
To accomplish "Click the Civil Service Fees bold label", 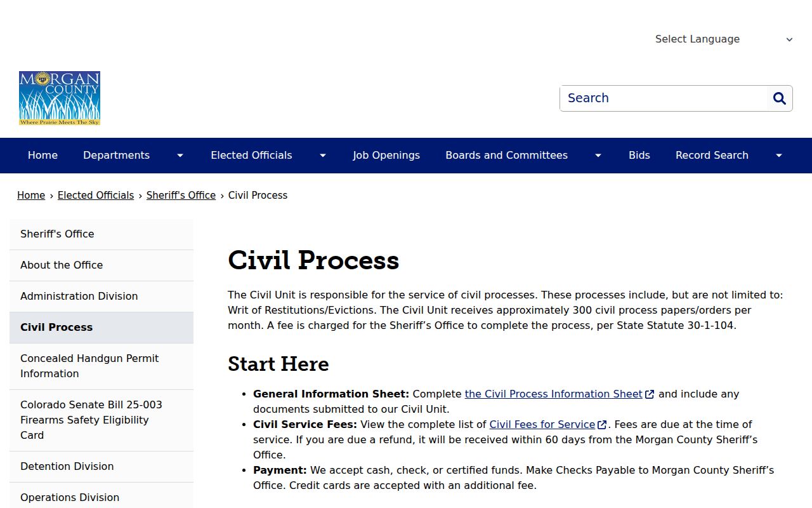I will click(305, 425).
